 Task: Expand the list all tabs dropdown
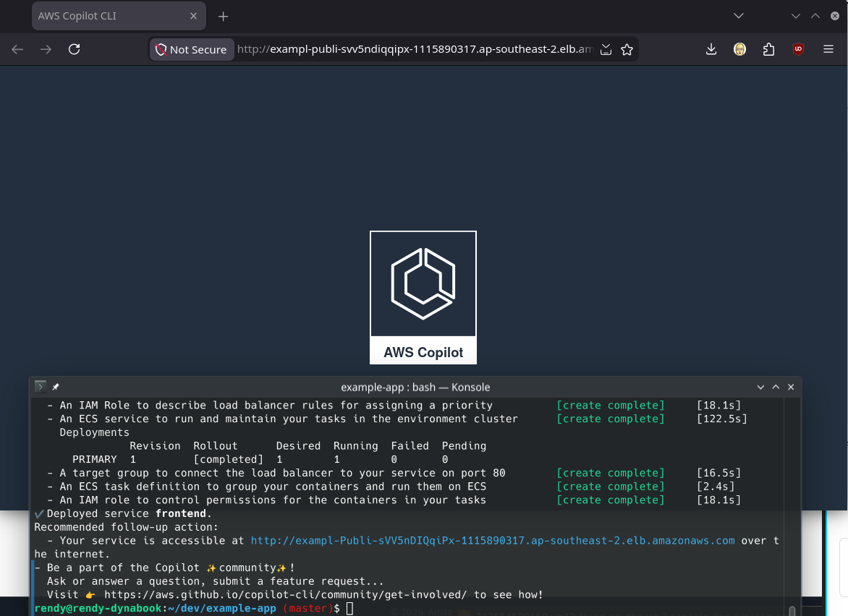(739, 16)
